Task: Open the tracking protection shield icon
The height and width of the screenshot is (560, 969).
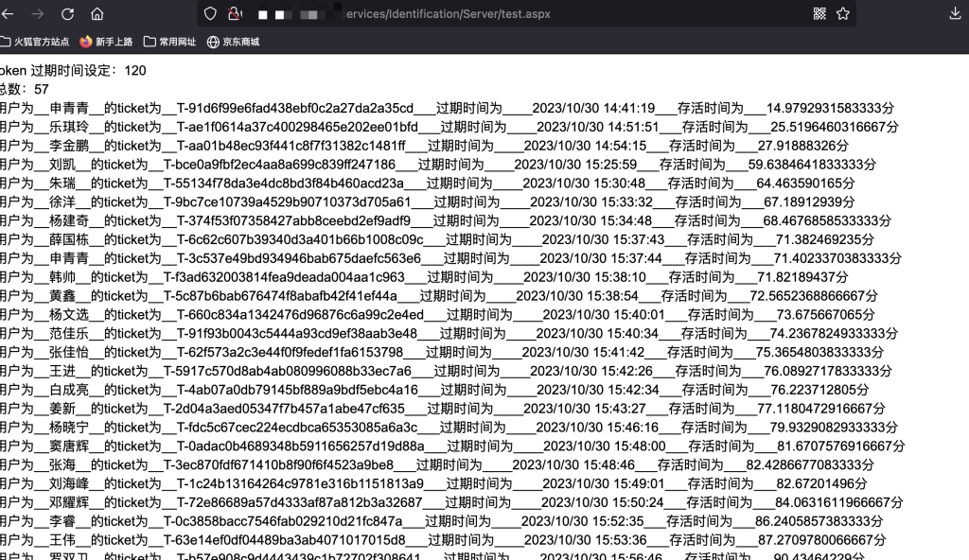Action: pos(211,14)
